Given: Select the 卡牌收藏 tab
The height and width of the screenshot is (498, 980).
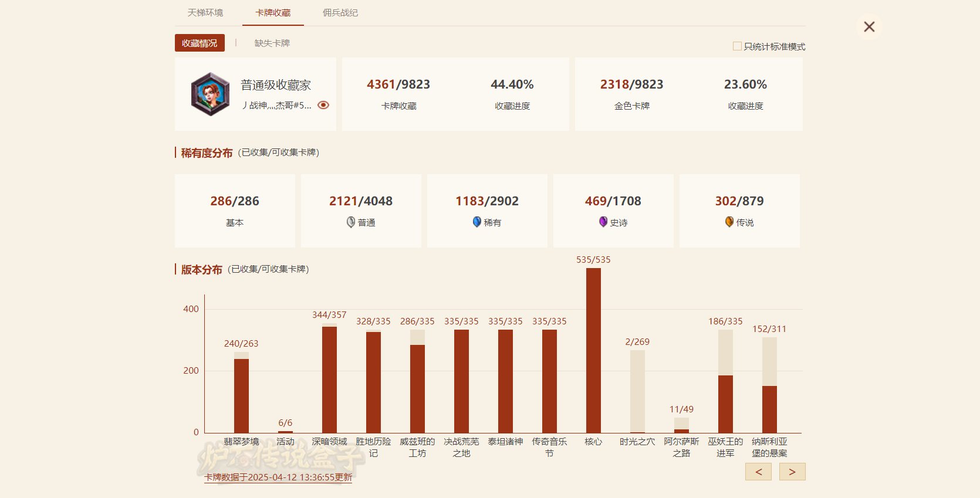Looking at the screenshot, I should [273, 12].
